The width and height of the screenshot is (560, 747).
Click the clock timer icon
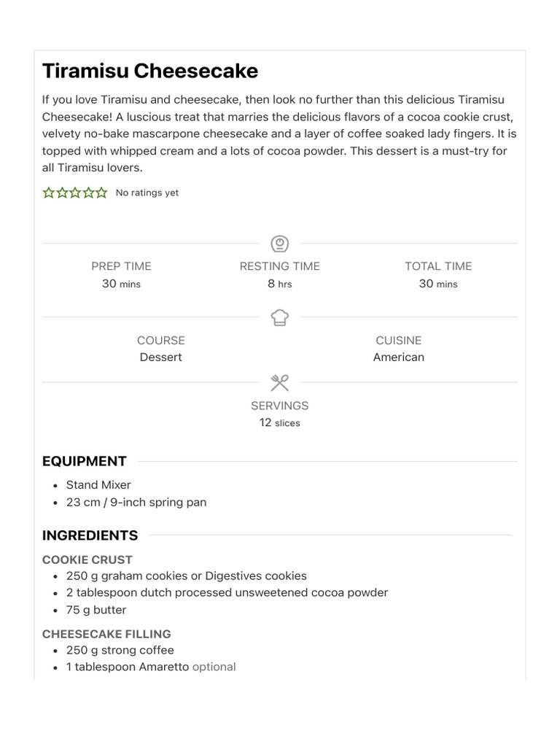(280, 244)
